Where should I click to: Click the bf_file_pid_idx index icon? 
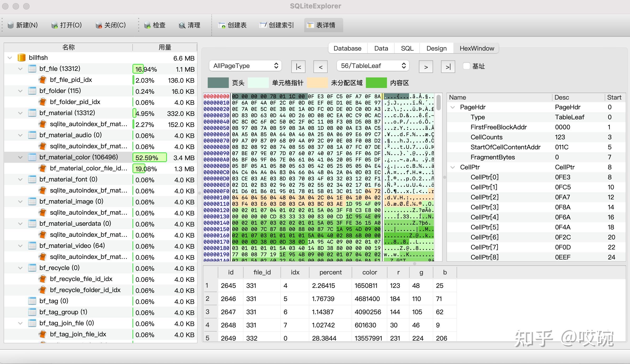42,80
